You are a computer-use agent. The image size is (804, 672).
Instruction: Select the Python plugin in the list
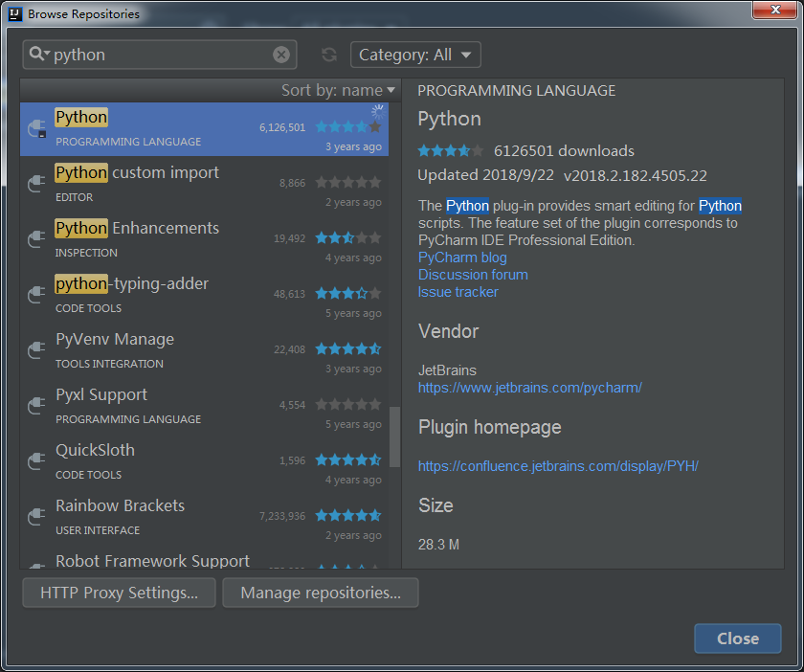[x=204, y=129]
